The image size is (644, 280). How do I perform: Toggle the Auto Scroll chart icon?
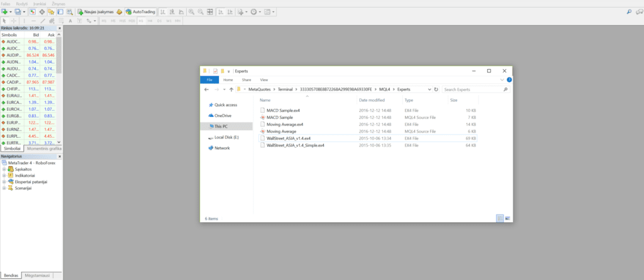click(221, 12)
